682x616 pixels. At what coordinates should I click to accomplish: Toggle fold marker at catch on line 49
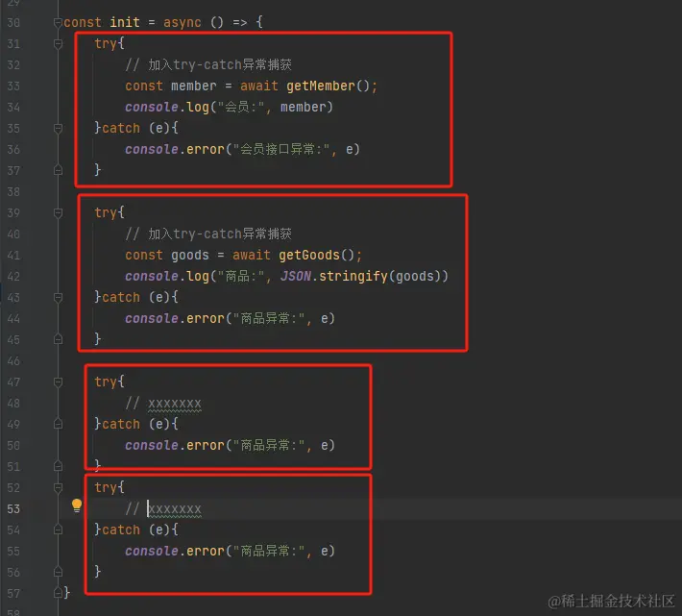point(58,424)
